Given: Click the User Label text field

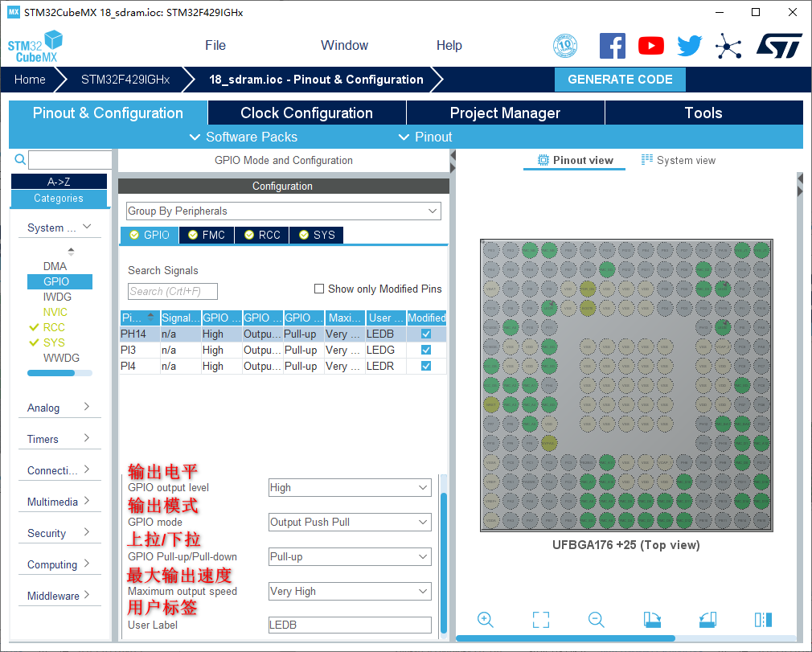Looking at the screenshot, I should [350, 625].
